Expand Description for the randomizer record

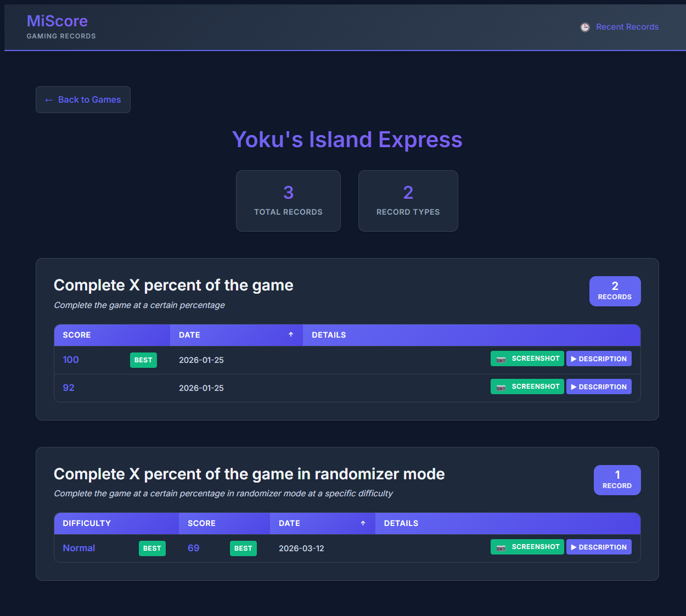tap(599, 547)
